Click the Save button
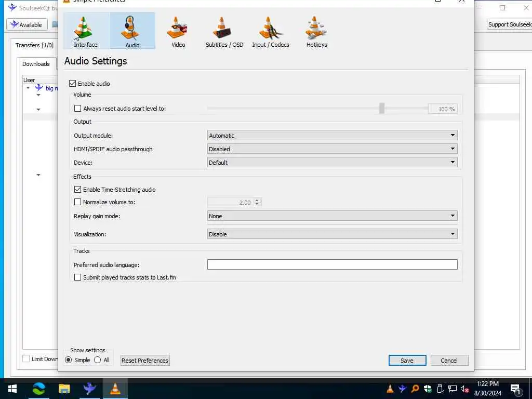 (x=407, y=361)
